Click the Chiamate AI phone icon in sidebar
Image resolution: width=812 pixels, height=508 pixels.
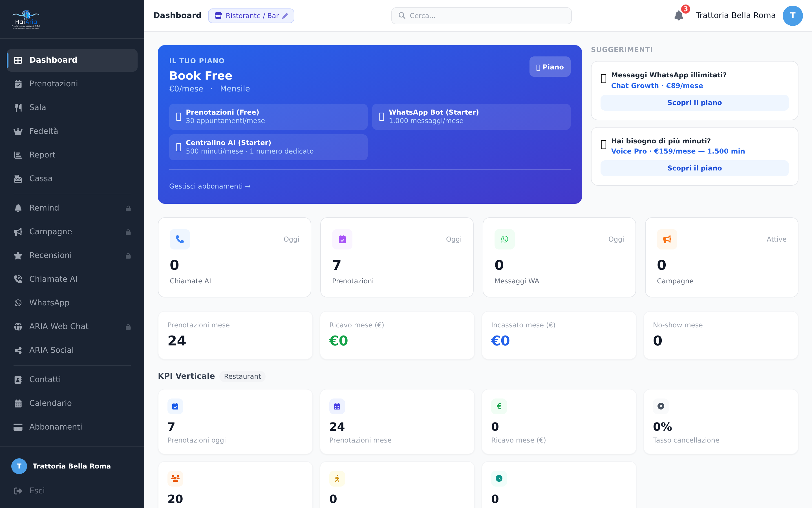tap(18, 279)
